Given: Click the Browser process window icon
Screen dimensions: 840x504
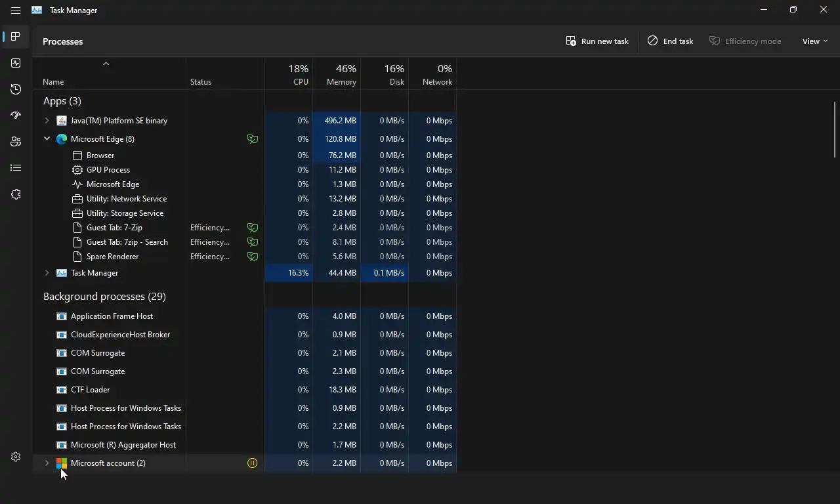Looking at the screenshot, I should 77,156.
